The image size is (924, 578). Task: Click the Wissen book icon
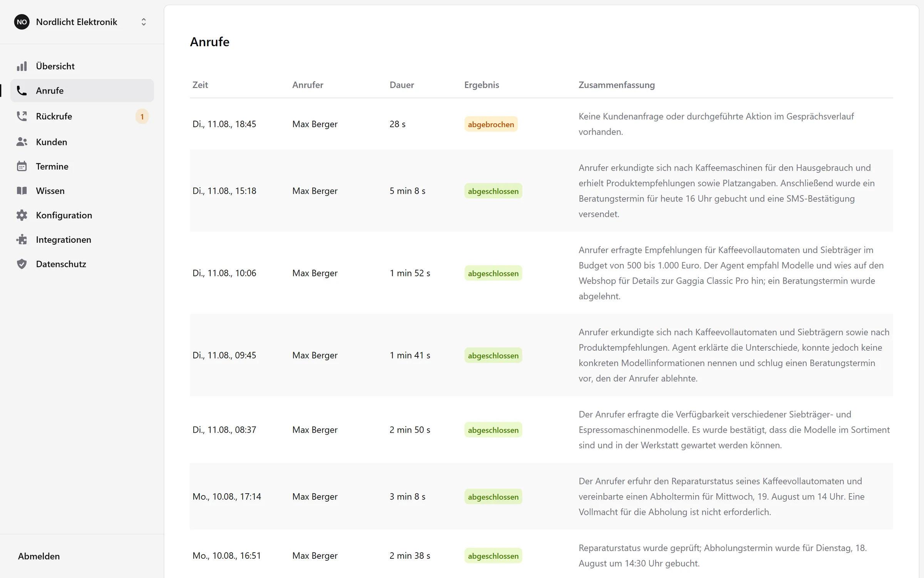pos(22,191)
